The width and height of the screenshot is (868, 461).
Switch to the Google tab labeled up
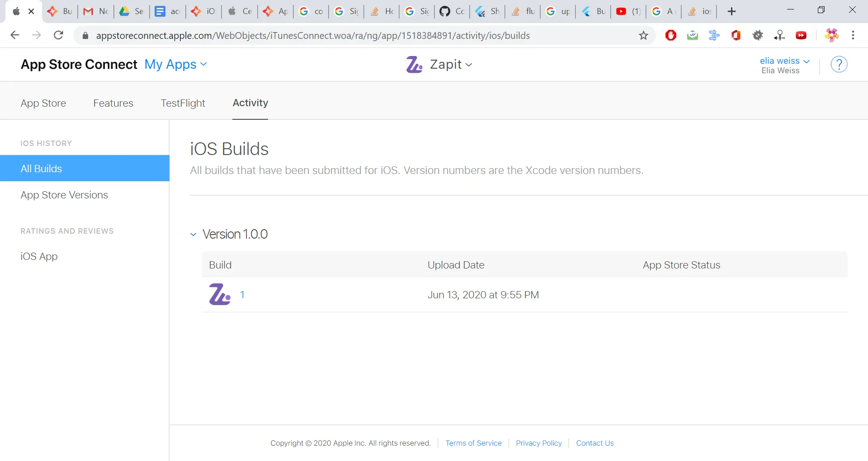(x=558, y=11)
